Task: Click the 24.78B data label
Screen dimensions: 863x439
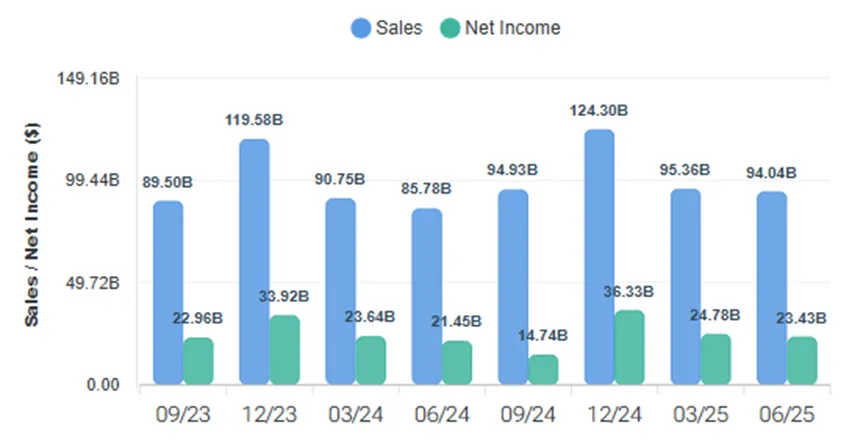Action: tap(715, 315)
